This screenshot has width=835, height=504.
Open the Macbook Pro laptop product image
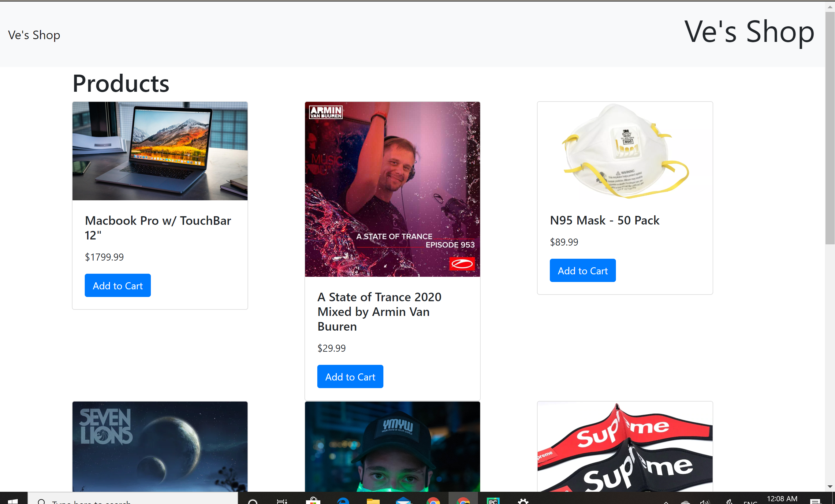[160, 151]
